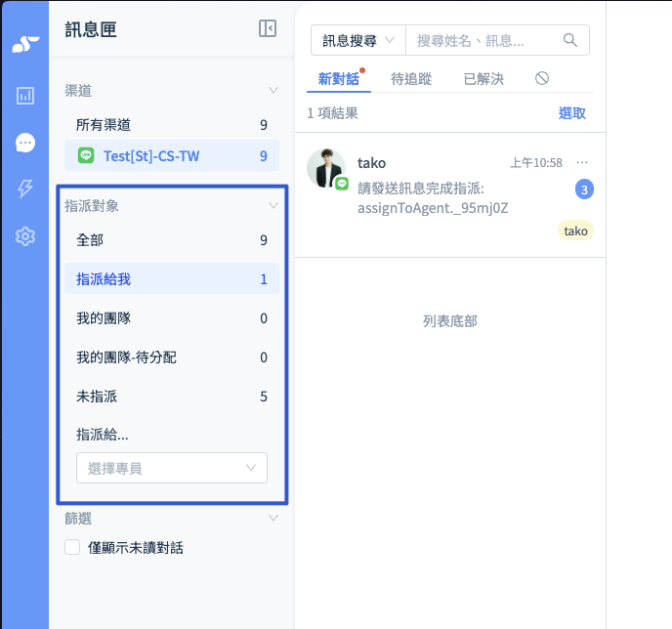This screenshot has height=629, width=672.
Task: Select 全部 assignee filter
Action: (172, 240)
